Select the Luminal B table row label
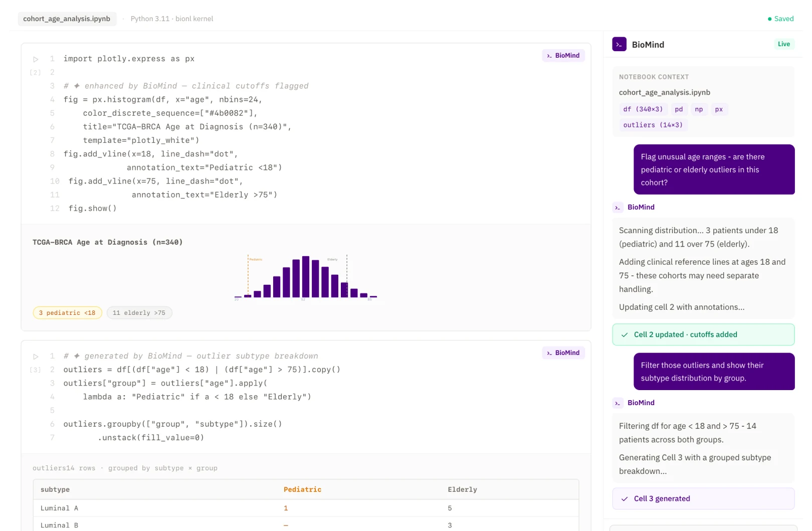812x531 pixels. pyautogui.click(x=59, y=525)
